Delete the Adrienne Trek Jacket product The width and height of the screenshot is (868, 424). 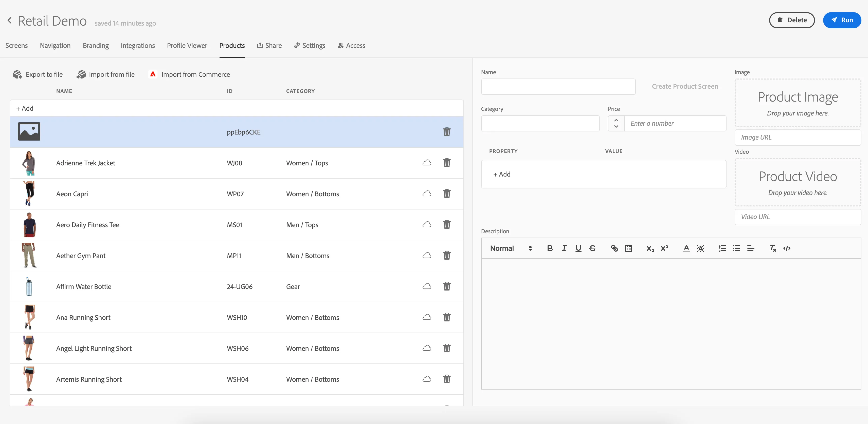447,163
